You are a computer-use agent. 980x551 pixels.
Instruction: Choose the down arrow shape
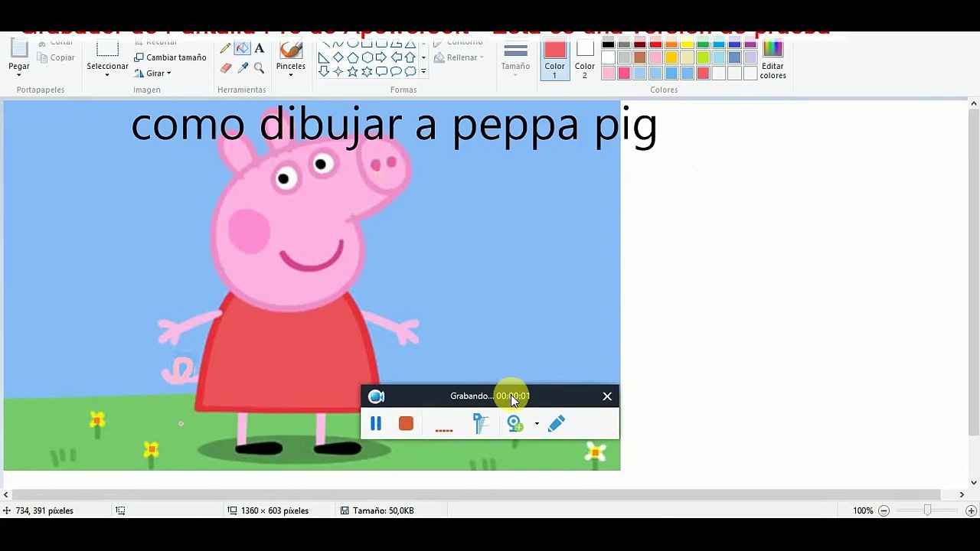click(323, 71)
